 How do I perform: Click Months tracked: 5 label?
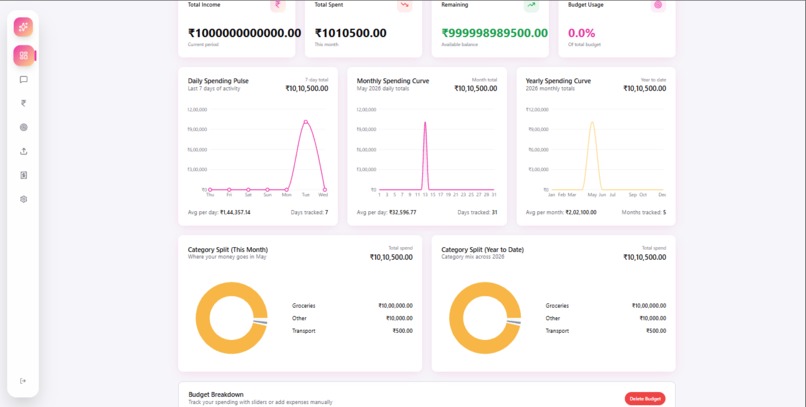pos(644,212)
